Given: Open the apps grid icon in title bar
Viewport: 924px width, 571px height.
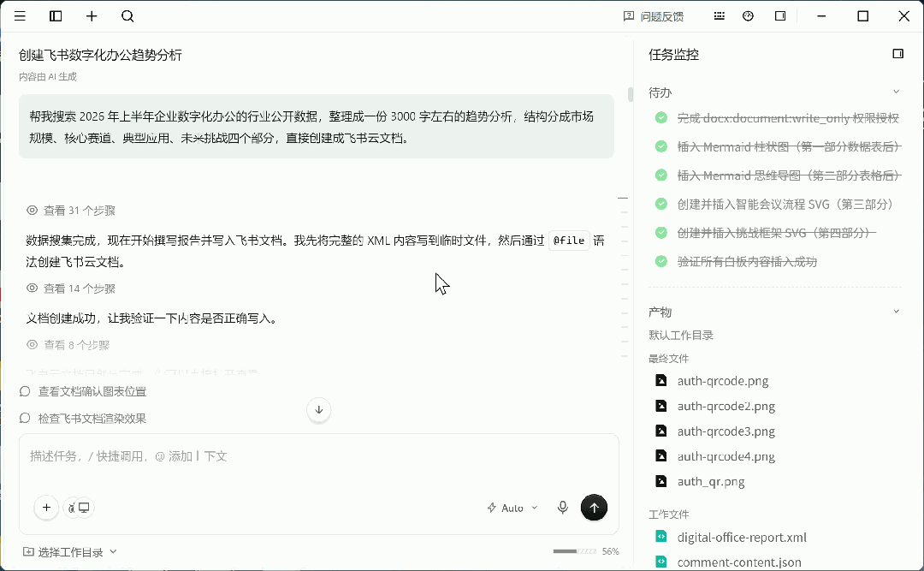Looking at the screenshot, I should 719,16.
